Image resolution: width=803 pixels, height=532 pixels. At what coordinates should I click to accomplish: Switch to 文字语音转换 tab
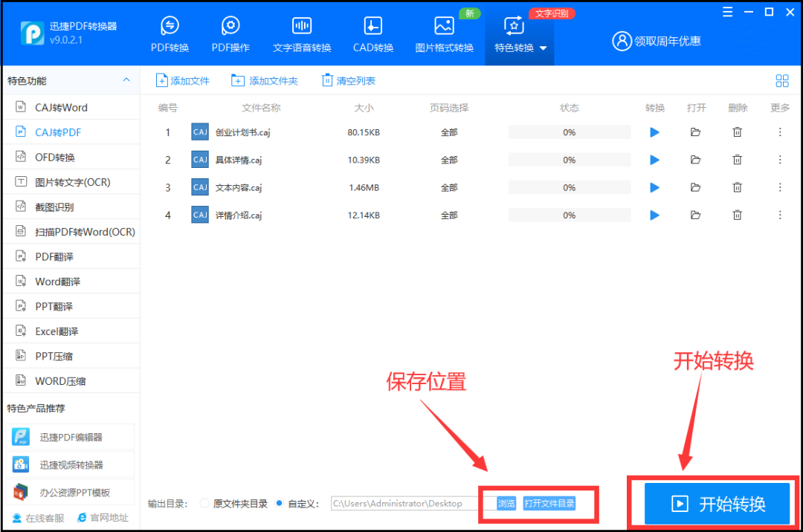click(x=302, y=35)
